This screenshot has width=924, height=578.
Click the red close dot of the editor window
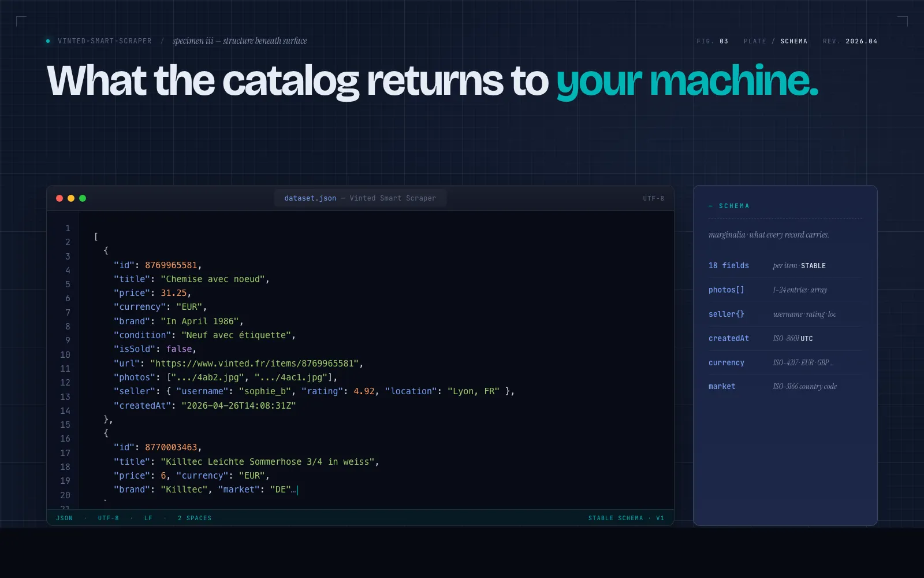(59, 198)
